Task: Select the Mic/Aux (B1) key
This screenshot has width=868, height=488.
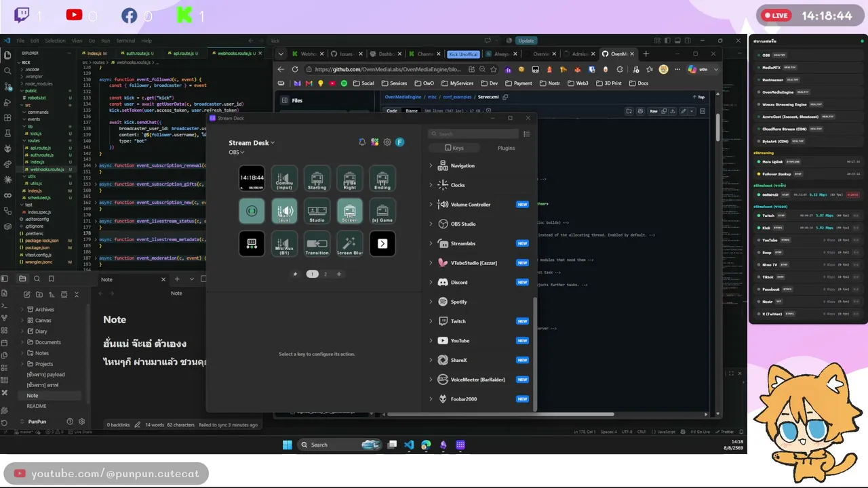Action: pyautogui.click(x=284, y=243)
